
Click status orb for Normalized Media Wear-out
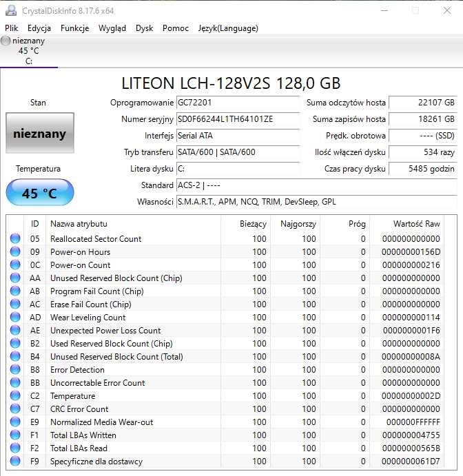[15, 422]
